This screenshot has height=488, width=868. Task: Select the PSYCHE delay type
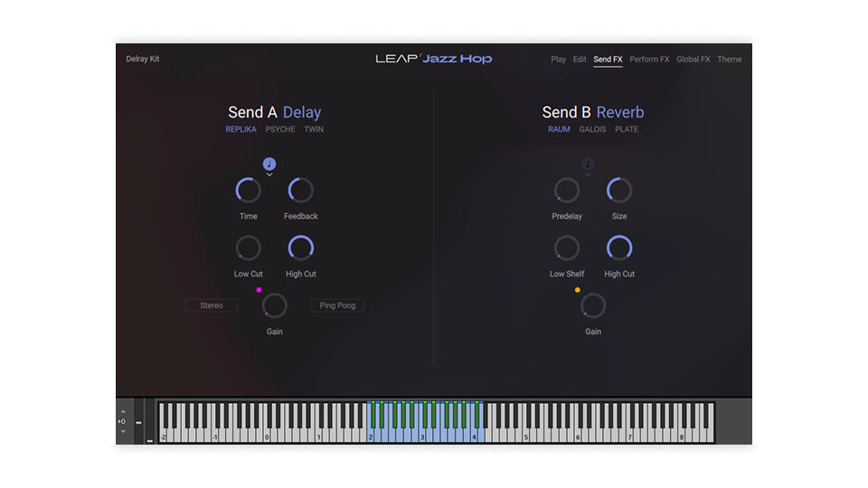(280, 129)
